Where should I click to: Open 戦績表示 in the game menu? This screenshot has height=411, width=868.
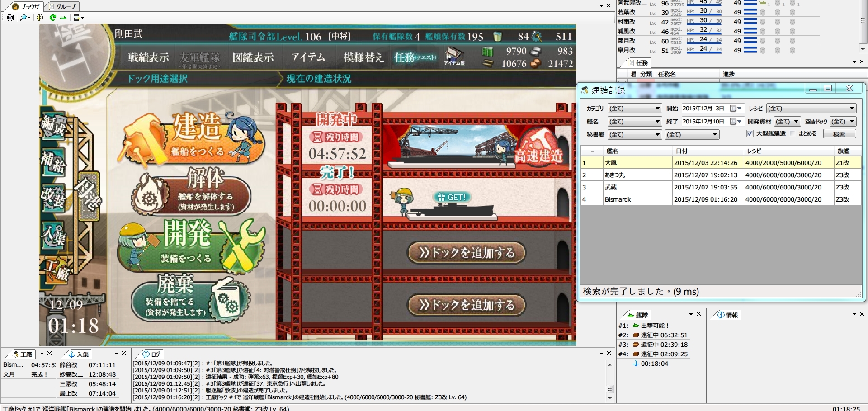tap(149, 57)
